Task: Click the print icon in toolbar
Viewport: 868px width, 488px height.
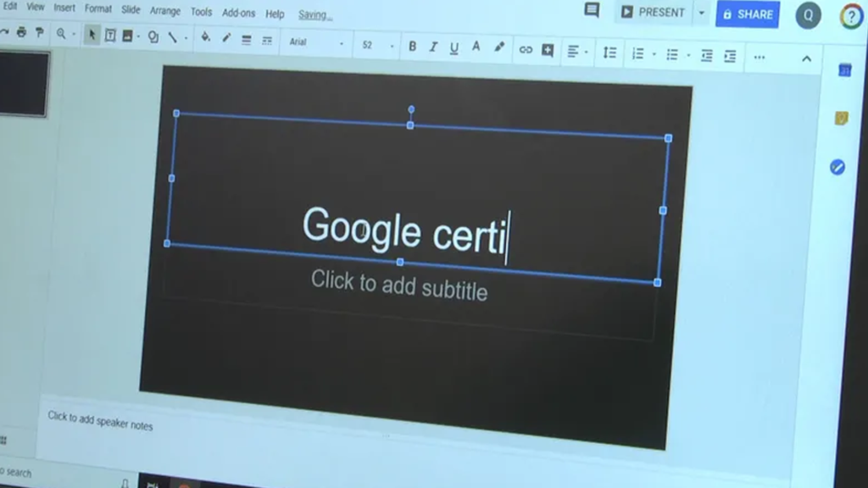Action: (21, 32)
